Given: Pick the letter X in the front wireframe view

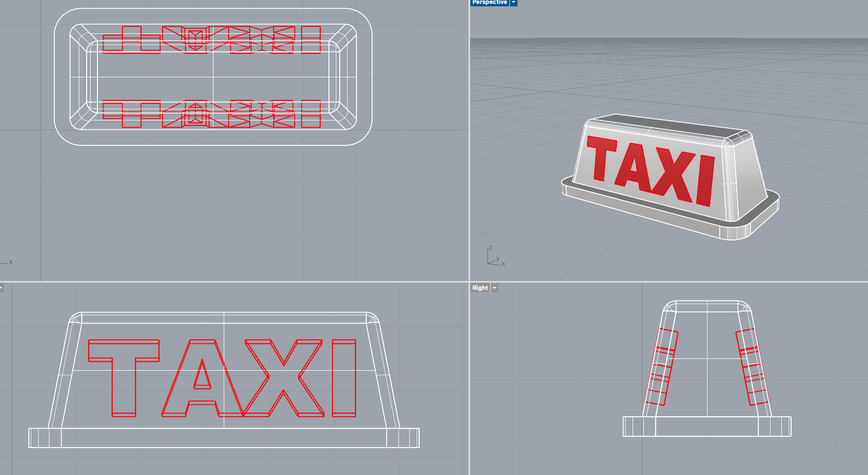Looking at the screenshot, I should pos(284,378).
